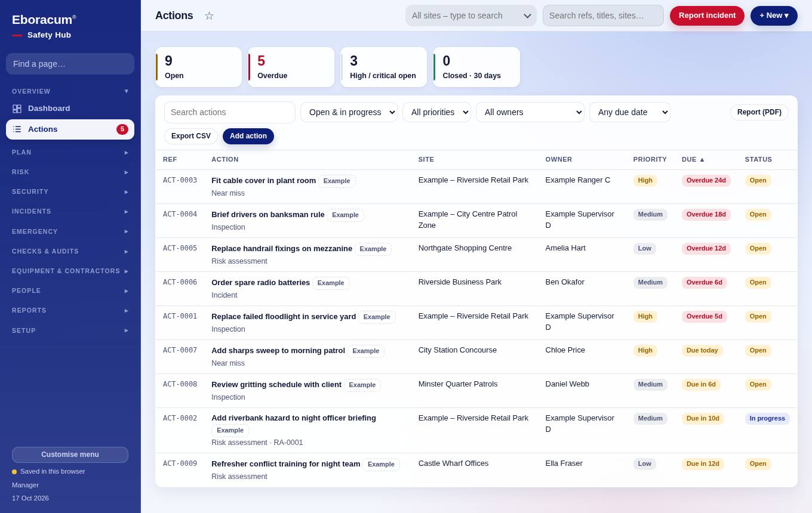Select the High / critical open card

click(x=384, y=67)
